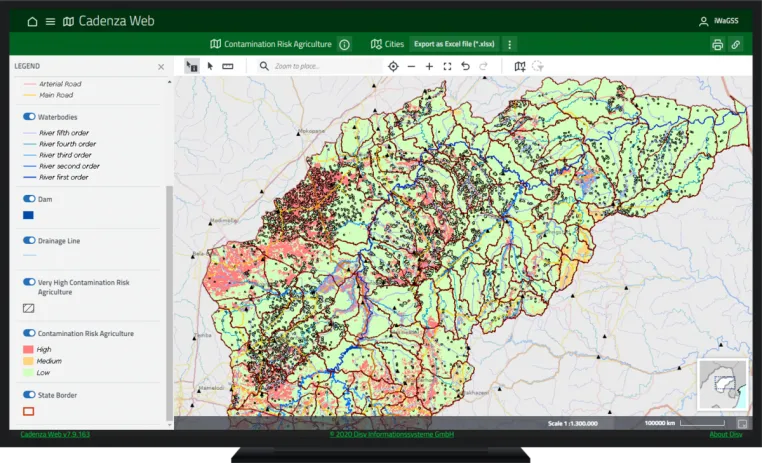The height and width of the screenshot is (463, 762).
Task: Toggle the Drainage Line layer
Action: click(29, 240)
